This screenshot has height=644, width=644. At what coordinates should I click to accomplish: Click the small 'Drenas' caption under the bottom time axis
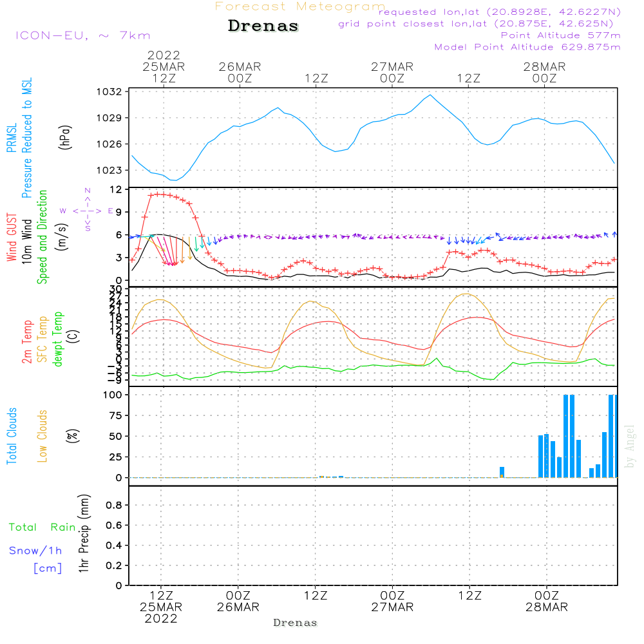tap(296, 623)
